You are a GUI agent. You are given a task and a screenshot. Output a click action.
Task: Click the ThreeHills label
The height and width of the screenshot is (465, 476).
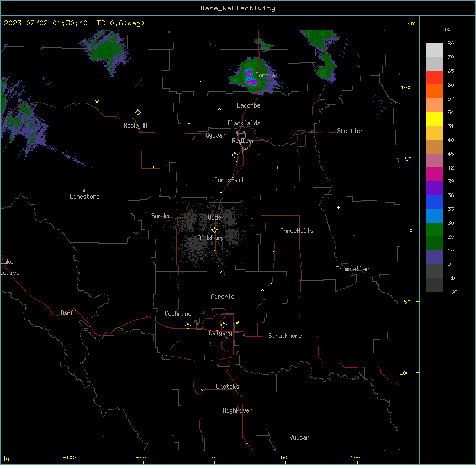coord(297,231)
